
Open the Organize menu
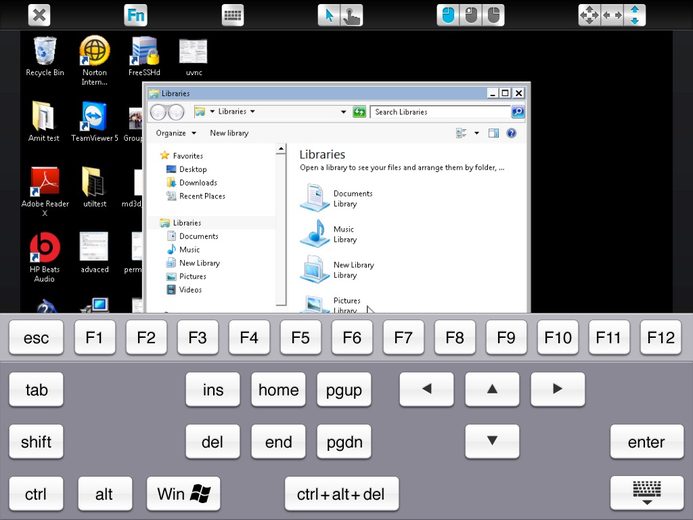pyautogui.click(x=175, y=133)
